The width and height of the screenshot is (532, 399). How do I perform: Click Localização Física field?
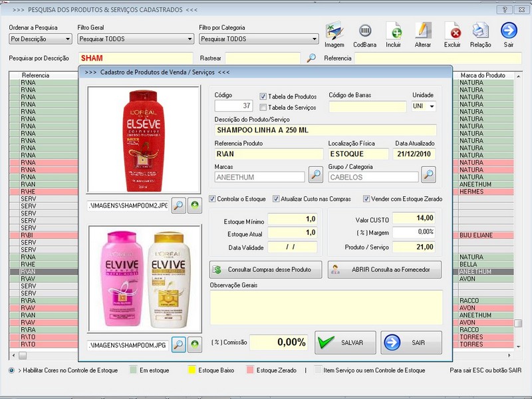(x=358, y=154)
